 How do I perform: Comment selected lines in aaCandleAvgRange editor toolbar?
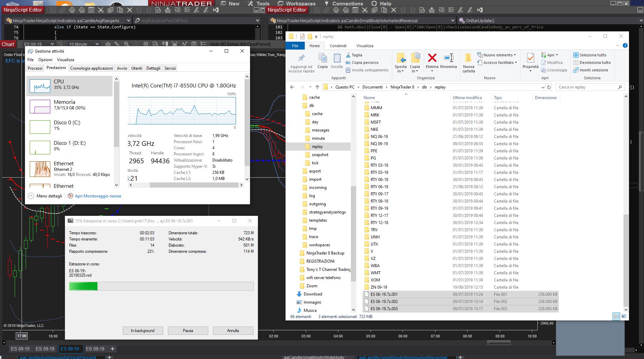click(197, 10)
